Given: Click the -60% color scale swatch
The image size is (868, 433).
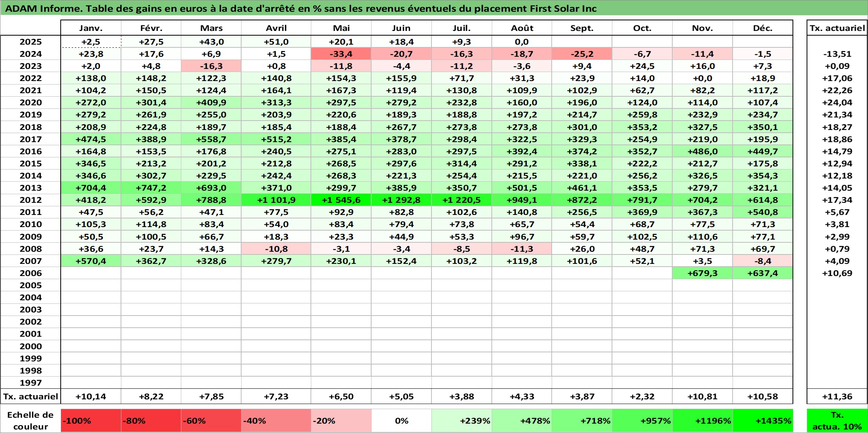Looking at the screenshot, I should coord(211,421).
